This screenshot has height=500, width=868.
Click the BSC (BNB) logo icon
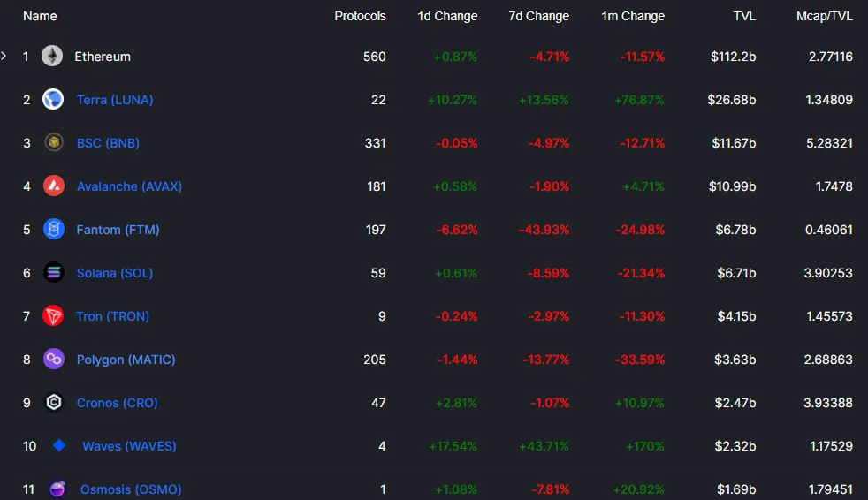tap(54, 143)
